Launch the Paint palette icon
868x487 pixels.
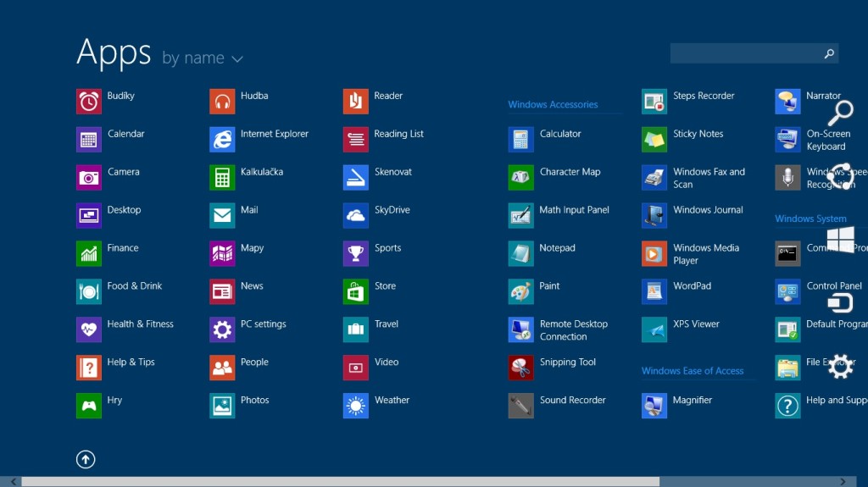521,291
